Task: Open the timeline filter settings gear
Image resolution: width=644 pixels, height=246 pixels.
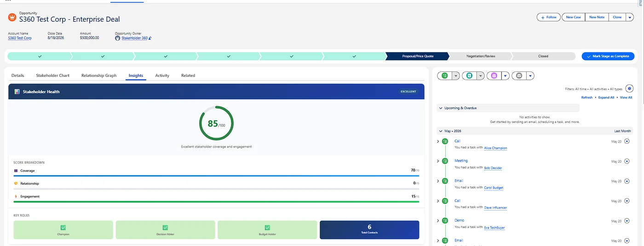Action: [x=630, y=88]
